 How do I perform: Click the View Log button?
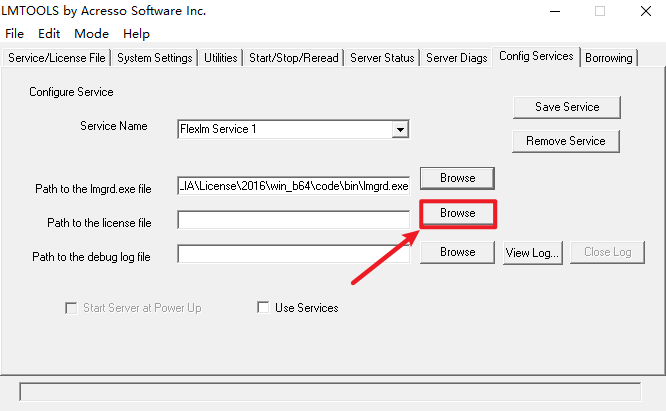click(x=532, y=252)
